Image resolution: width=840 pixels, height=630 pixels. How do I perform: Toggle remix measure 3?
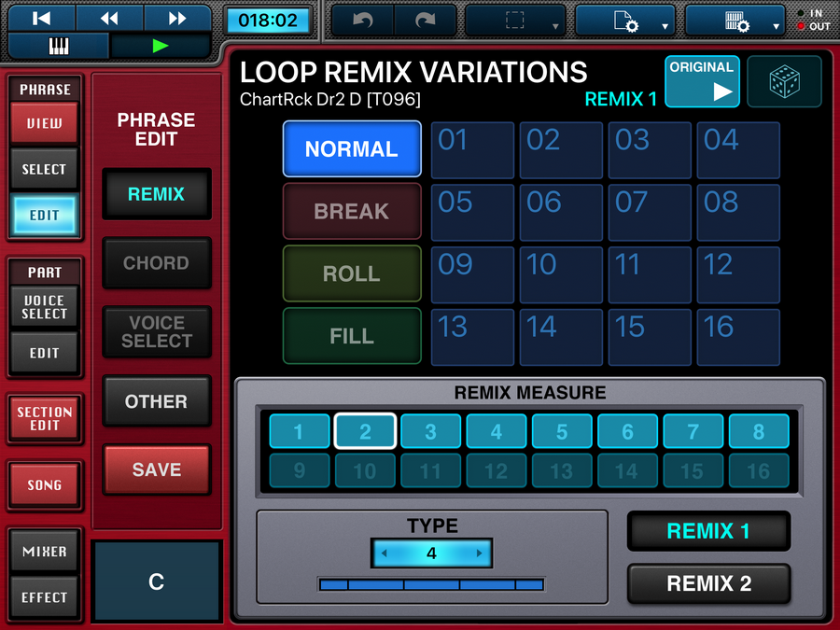[430, 432]
